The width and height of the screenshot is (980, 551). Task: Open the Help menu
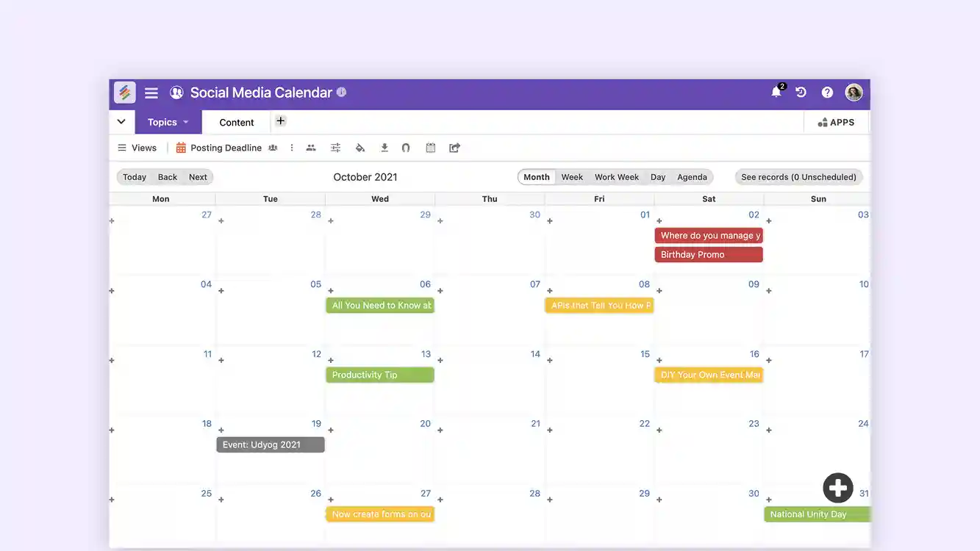(x=826, y=93)
